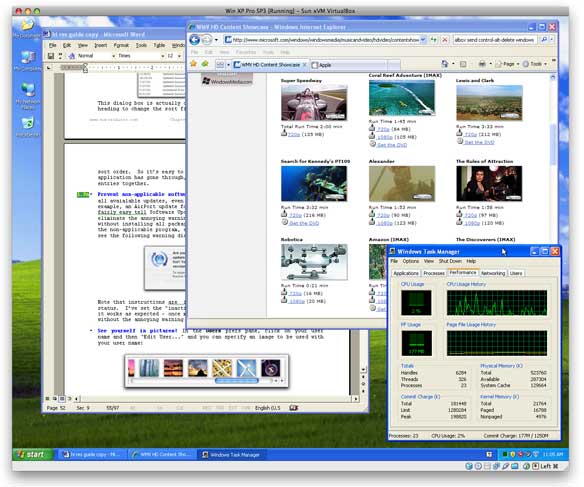Click the VirtualBox optical disc status icon
The height and width of the screenshot is (487, 584).
tap(478, 466)
